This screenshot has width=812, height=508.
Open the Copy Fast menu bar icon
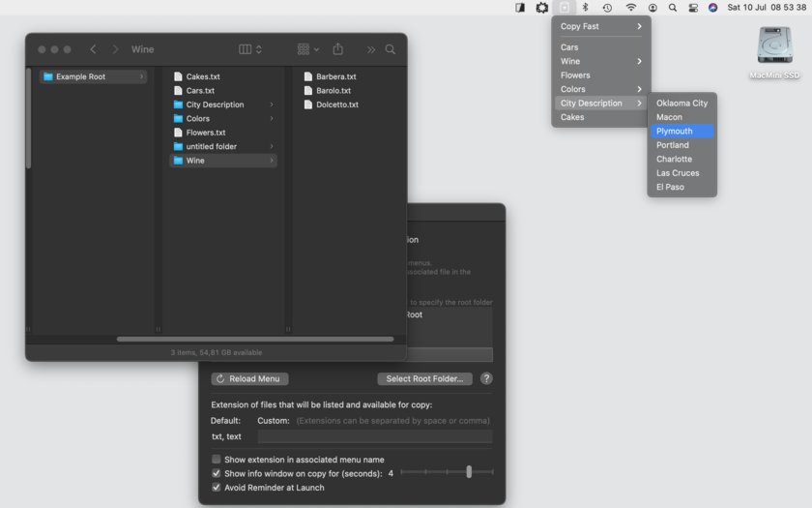pos(564,8)
